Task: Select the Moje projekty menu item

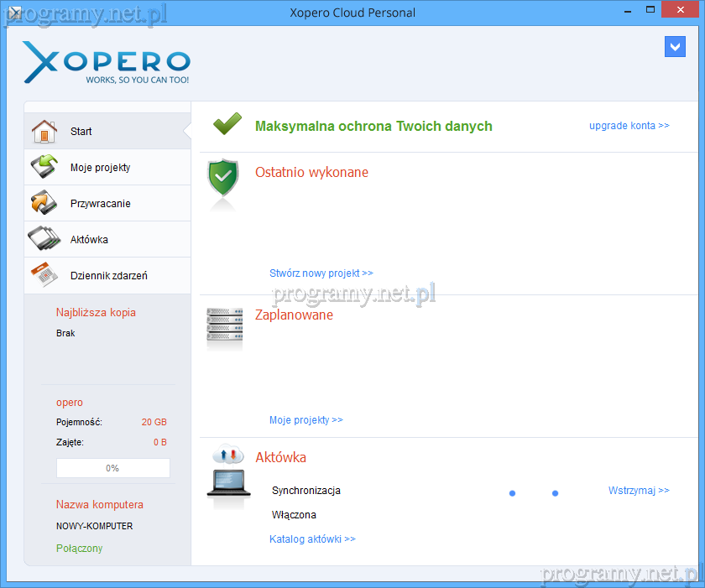Action: pos(100,168)
